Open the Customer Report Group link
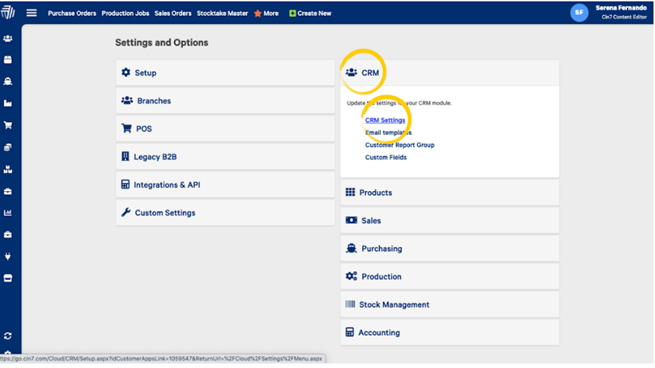 click(400, 145)
